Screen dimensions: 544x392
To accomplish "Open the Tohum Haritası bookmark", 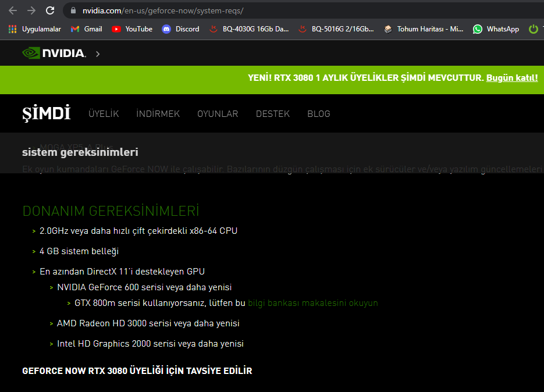I will pyautogui.click(x=424, y=29).
